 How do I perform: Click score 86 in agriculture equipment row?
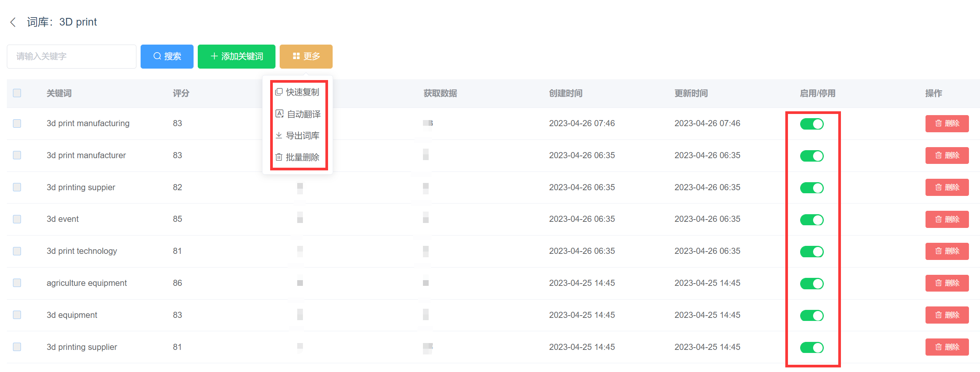point(177,283)
